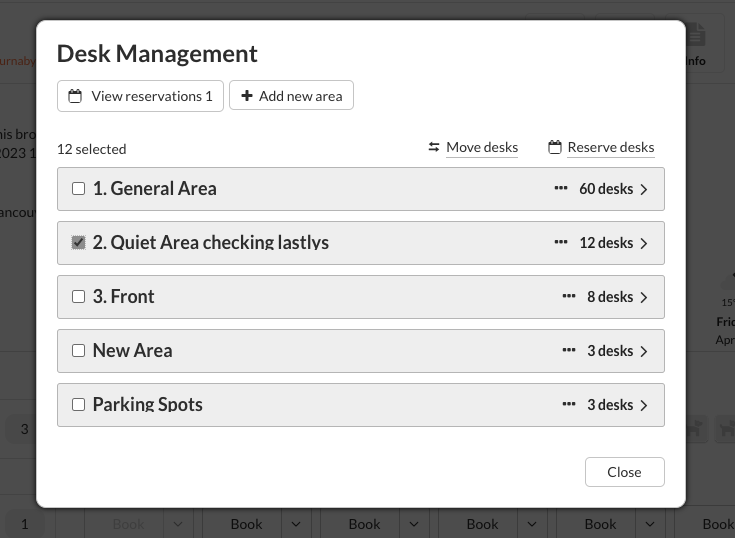
Task: Click the calendar icon in View reservations
Action: [75, 96]
